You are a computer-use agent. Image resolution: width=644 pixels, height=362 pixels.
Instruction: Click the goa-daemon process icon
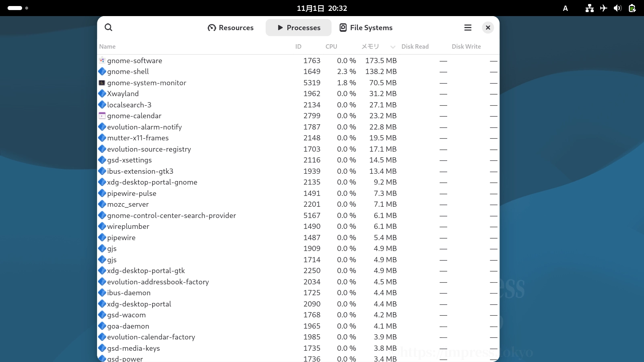click(x=102, y=326)
